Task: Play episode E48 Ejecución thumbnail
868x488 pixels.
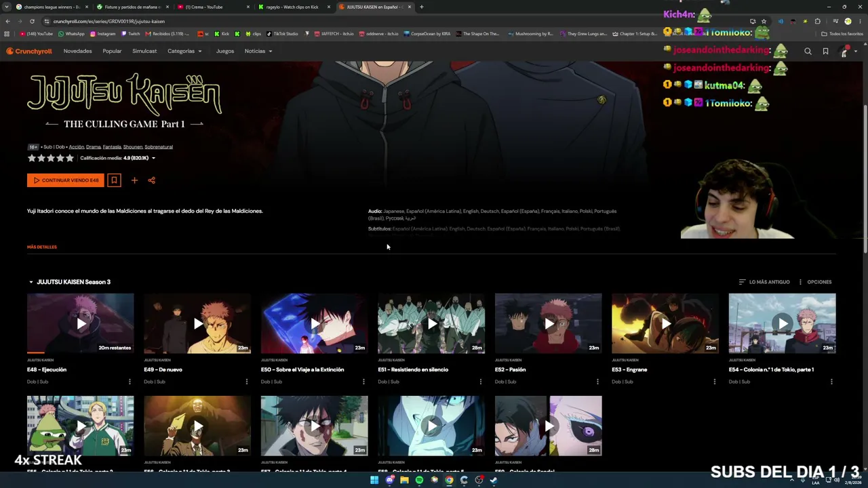Action: (81, 323)
